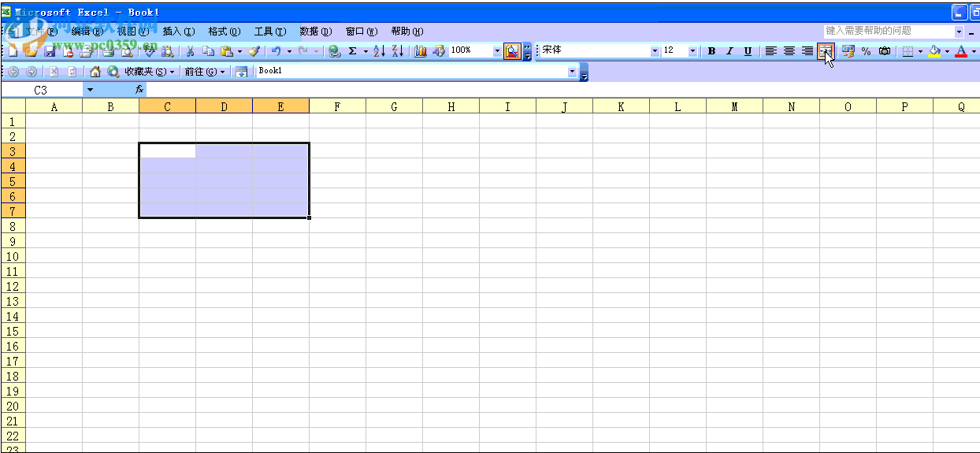The image size is (980, 453).
Task: Open the font name dropdown
Action: 655,51
